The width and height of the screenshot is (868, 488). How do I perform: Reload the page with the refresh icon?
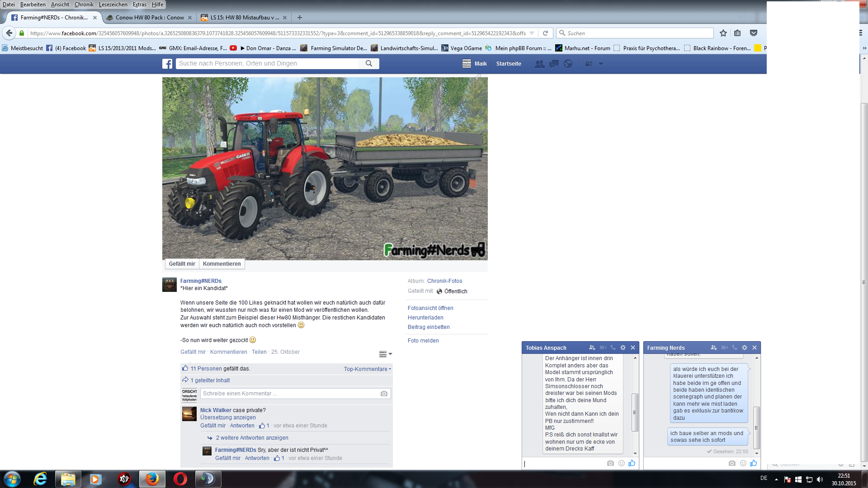tap(545, 33)
